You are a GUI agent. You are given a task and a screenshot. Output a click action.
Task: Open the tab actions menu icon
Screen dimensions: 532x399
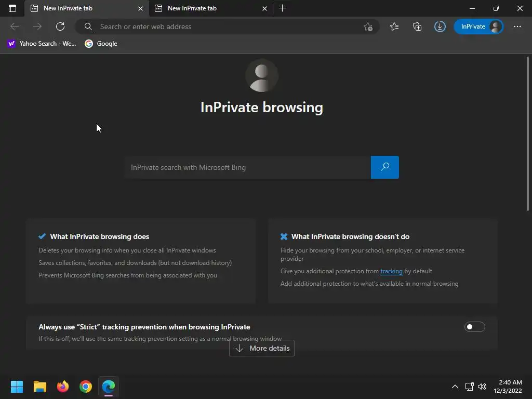[x=12, y=8]
